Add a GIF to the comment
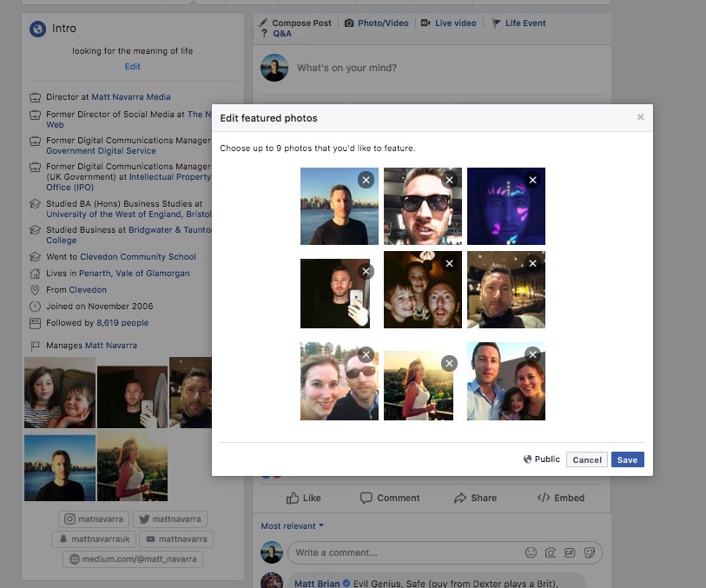The width and height of the screenshot is (706, 588). coord(570,552)
